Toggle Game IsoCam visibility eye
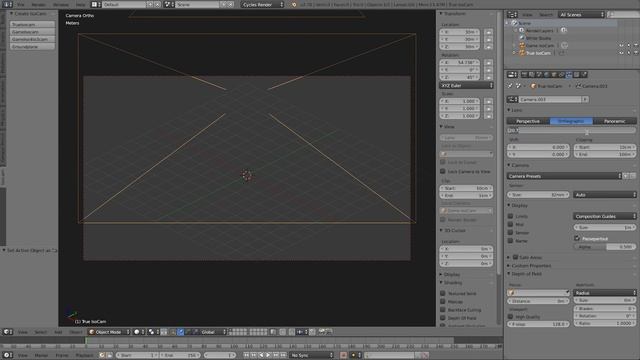 pyautogui.click(x=621, y=45)
